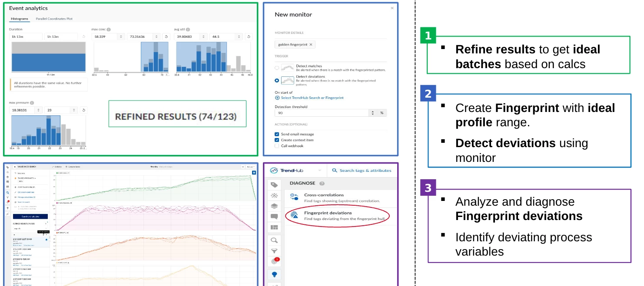Close the New monitor dialog
Viewport: 644px width, 286px height.
392,8
